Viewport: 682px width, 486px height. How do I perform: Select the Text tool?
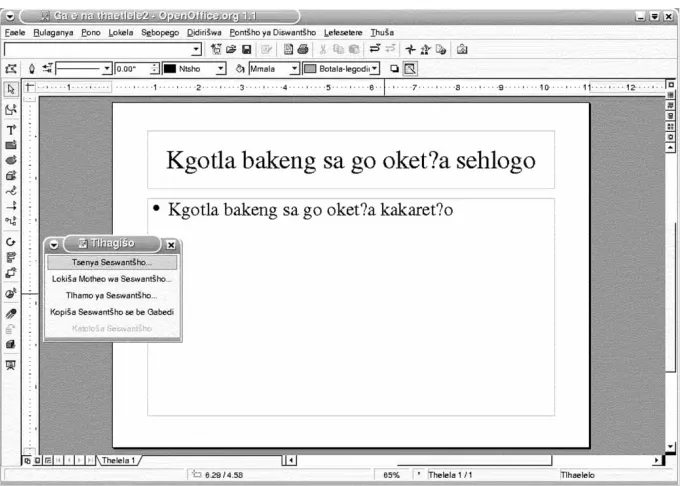coord(11,130)
